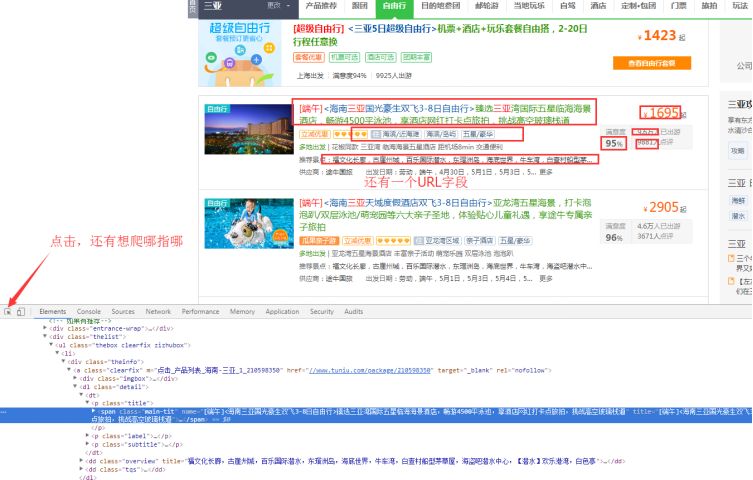Viewport: 753px width, 480px height.
Task: Expand the dd class="tqs" node
Action: click(x=81, y=469)
